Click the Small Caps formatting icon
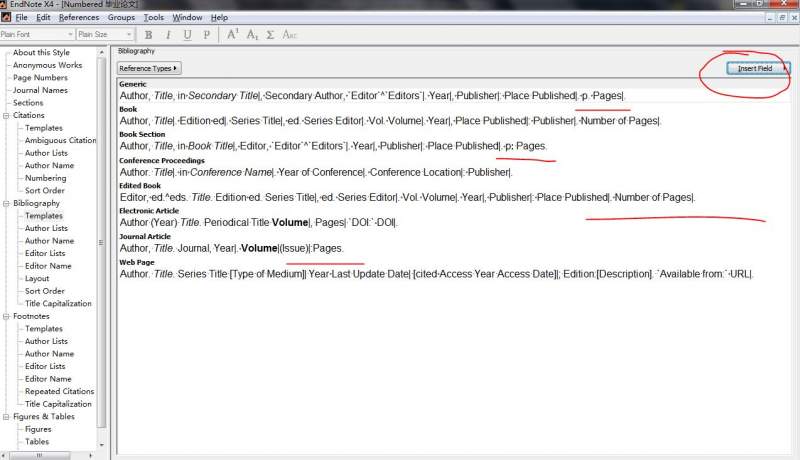 click(x=289, y=35)
